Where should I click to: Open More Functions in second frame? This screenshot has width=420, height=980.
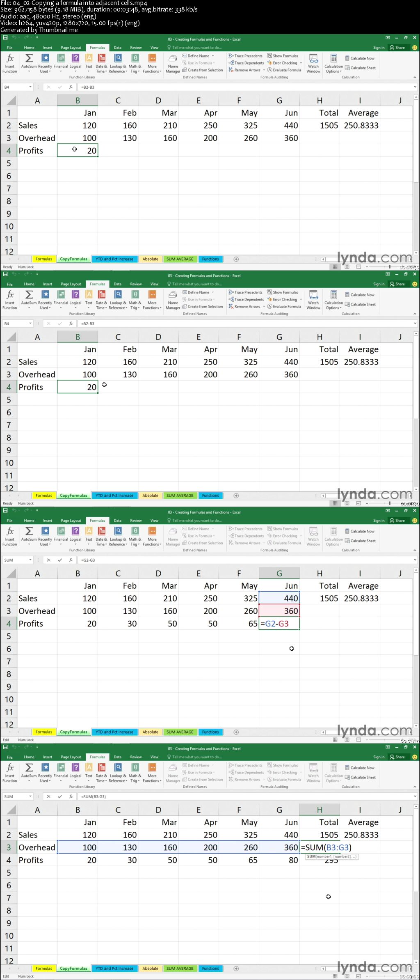pos(152,300)
